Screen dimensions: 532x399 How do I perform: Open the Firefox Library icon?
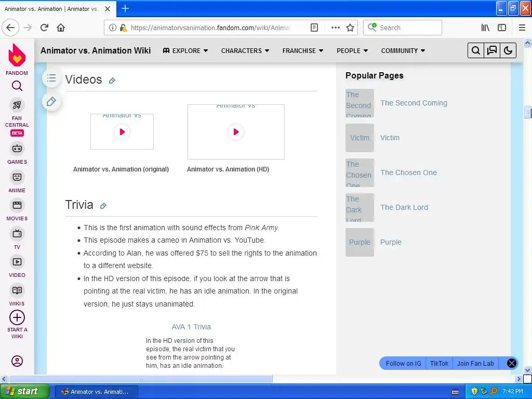(x=485, y=28)
